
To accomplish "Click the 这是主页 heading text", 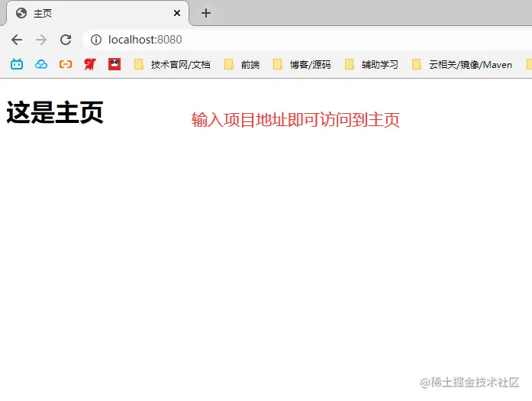I will [x=55, y=112].
